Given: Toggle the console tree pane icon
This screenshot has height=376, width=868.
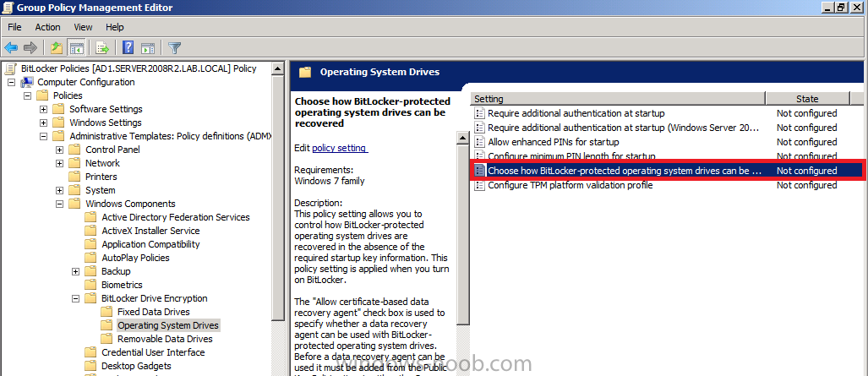Looking at the screenshot, I should coord(76,48).
